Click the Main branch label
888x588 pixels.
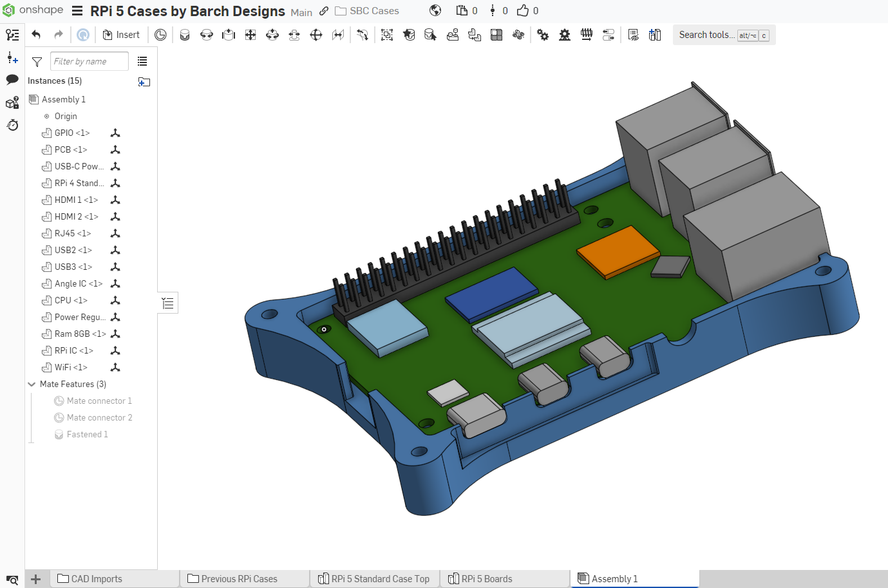click(x=301, y=12)
